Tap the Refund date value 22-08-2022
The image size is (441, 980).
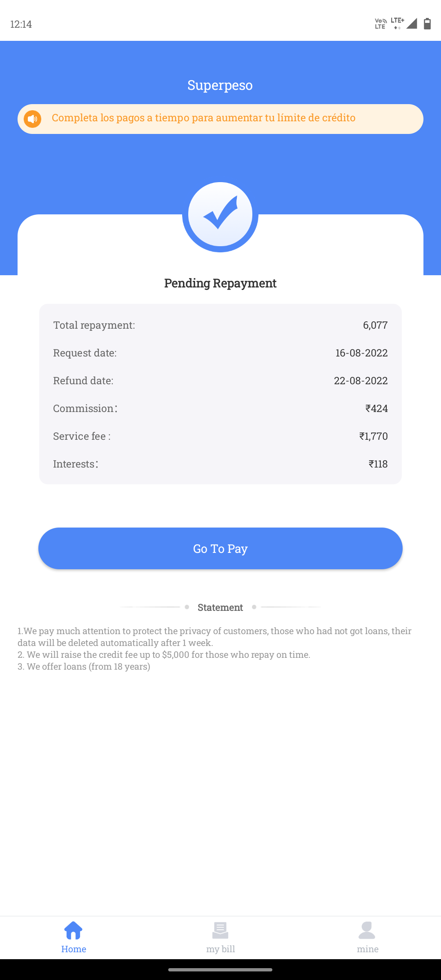point(361,381)
